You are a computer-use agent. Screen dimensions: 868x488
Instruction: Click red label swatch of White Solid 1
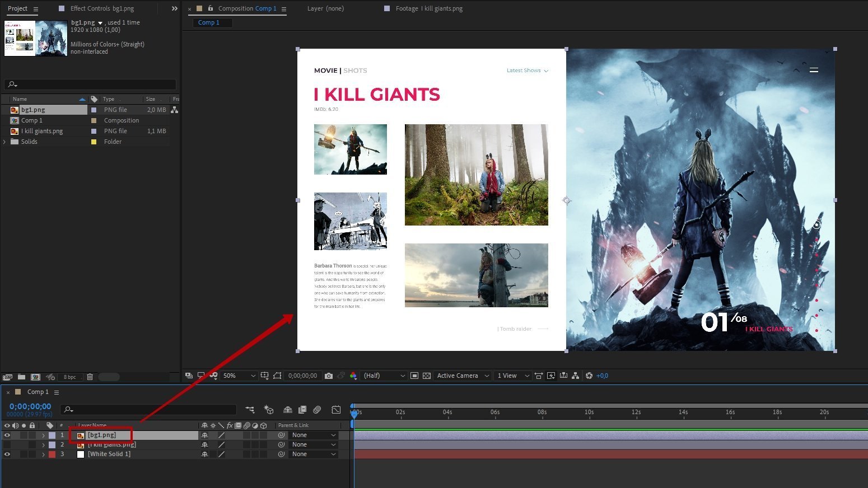(x=52, y=454)
